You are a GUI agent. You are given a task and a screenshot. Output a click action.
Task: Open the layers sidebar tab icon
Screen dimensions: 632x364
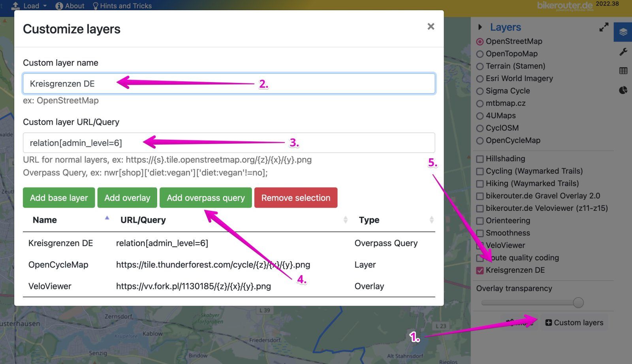click(623, 32)
